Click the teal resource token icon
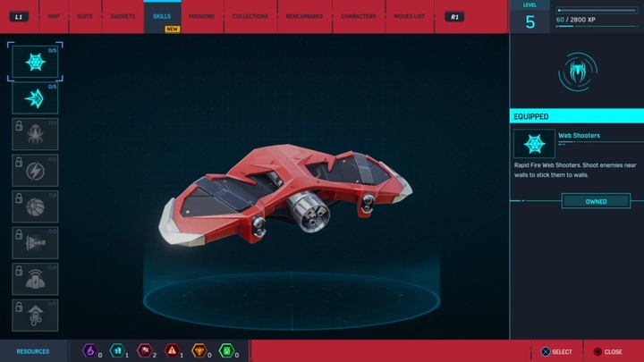Image resolution: width=644 pixels, height=362 pixels. point(116,351)
